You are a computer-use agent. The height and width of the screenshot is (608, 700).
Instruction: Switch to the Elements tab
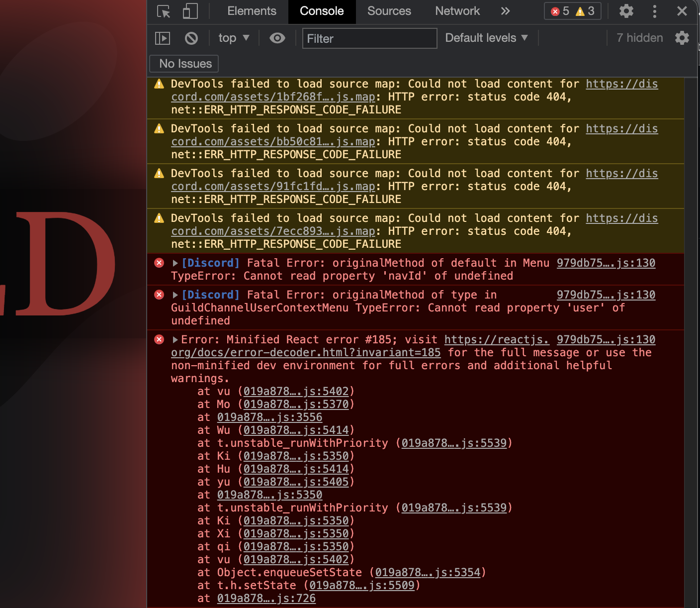[252, 11]
